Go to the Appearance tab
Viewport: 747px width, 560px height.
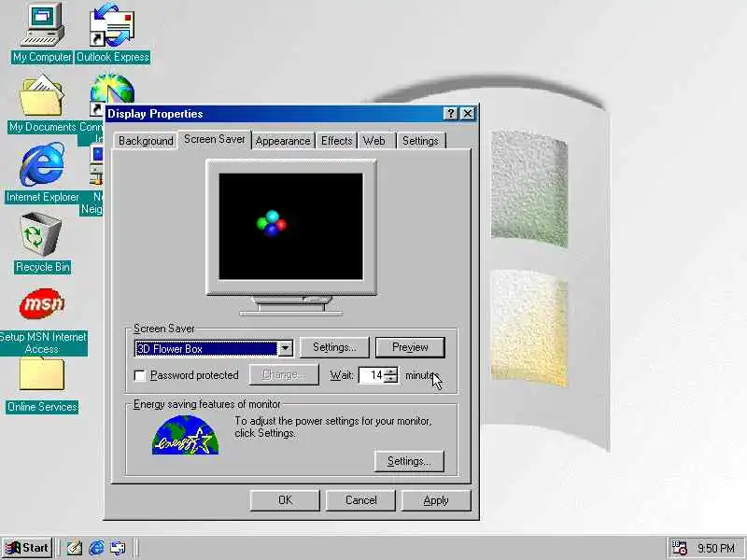pos(283,141)
